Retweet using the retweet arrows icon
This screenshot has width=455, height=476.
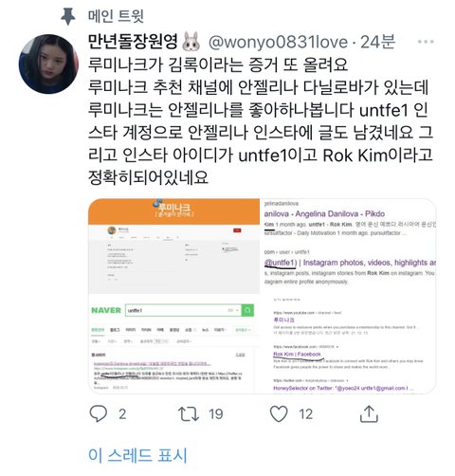click(x=189, y=414)
